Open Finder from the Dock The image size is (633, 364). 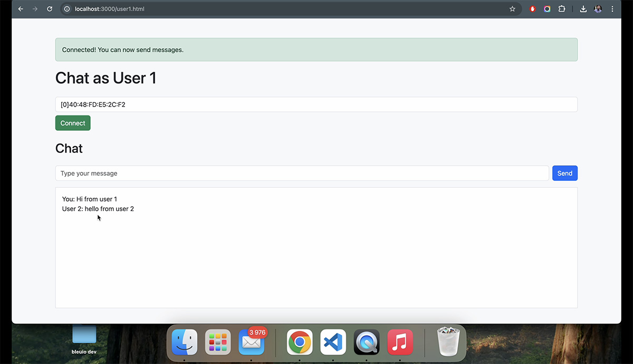pyautogui.click(x=184, y=342)
